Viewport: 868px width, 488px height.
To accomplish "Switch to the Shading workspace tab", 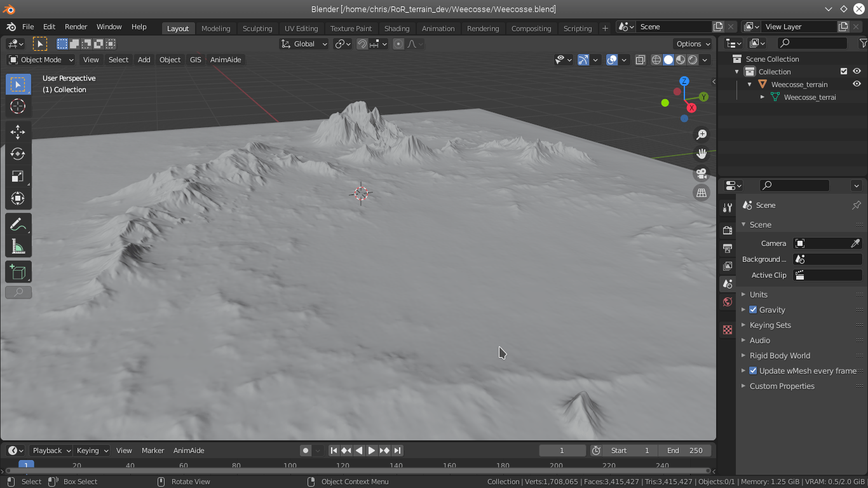I will 397,28.
